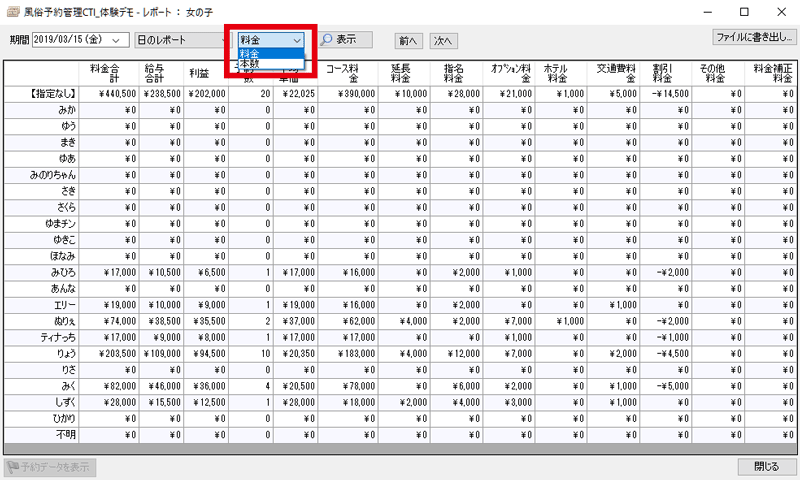Click the 給与合計 column header
Image resolution: width=800 pixels, height=480 pixels.
[160, 73]
